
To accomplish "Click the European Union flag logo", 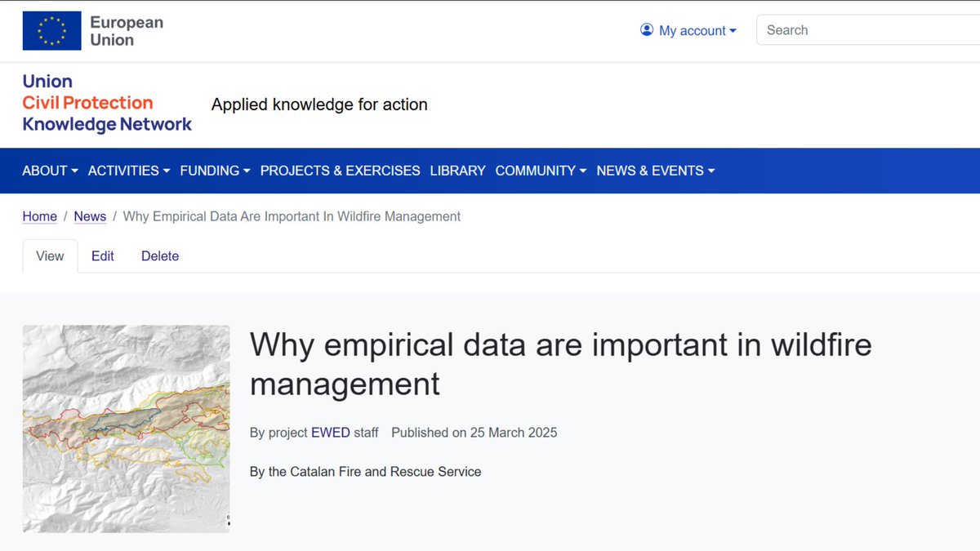I will pyautogui.click(x=51, y=31).
